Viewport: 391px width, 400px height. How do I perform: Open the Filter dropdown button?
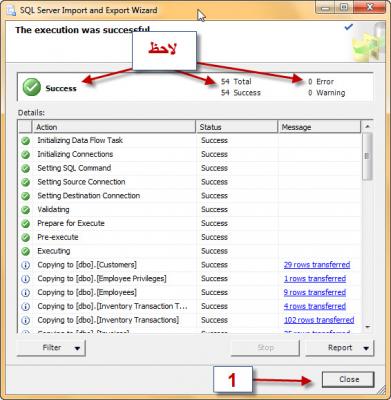[51, 348]
